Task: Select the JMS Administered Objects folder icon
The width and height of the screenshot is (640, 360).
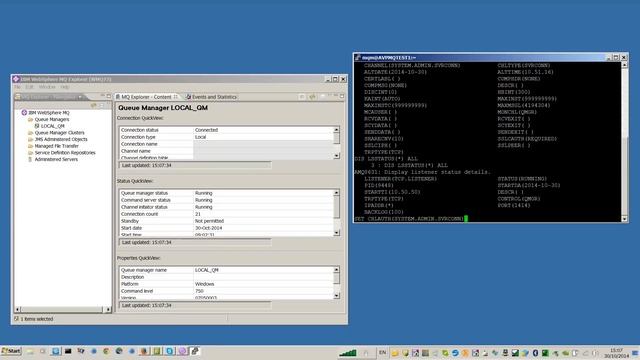Action: tap(30, 139)
